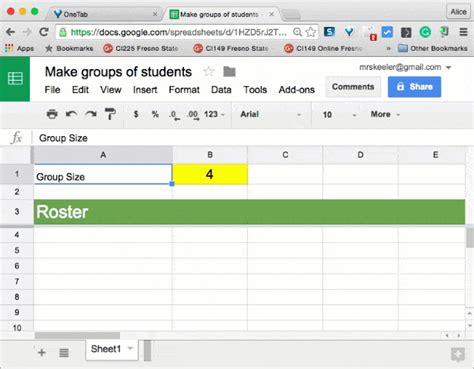Expand the More toolbar options
This screenshot has width=474, height=369.
point(385,114)
